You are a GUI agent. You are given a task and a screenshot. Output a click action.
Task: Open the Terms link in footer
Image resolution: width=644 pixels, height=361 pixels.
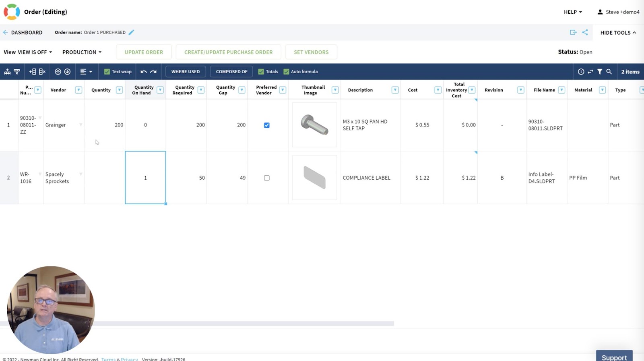coord(108,359)
